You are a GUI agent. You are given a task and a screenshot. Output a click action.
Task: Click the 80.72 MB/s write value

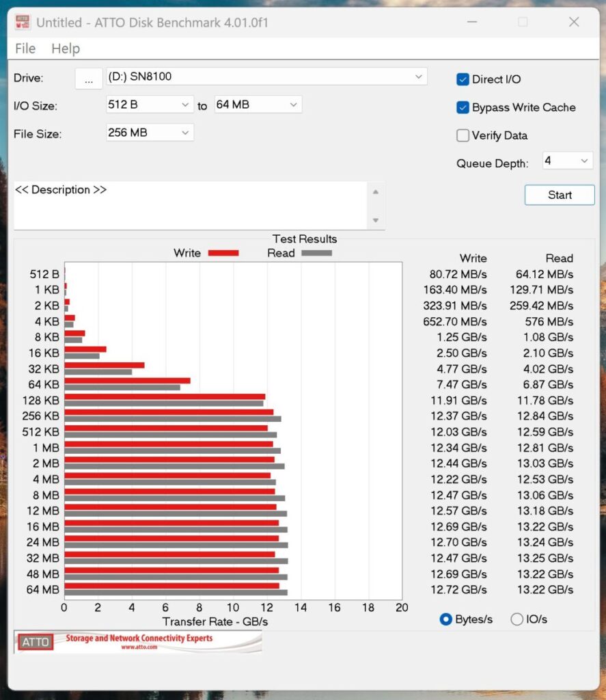point(458,274)
